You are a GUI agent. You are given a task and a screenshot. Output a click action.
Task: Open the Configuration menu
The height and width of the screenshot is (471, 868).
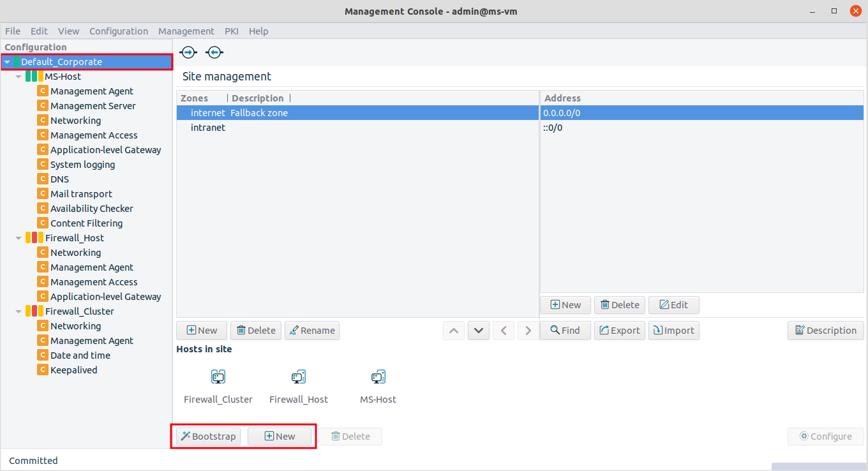pos(119,31)
